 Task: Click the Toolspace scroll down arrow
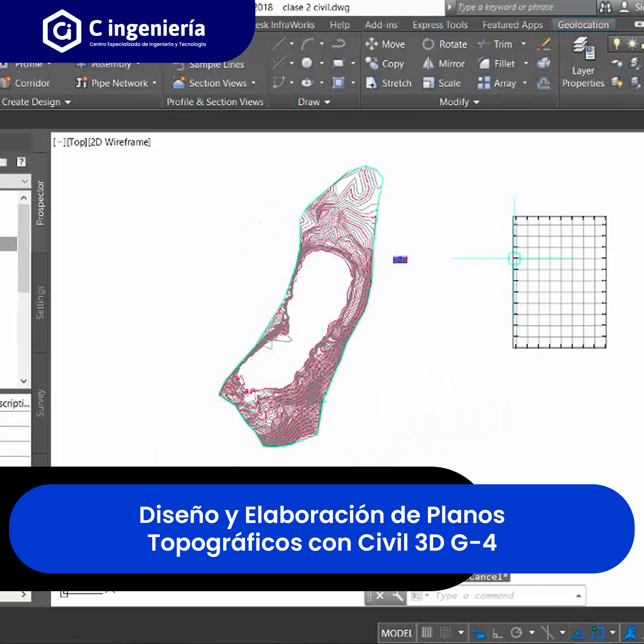(24, 381)
